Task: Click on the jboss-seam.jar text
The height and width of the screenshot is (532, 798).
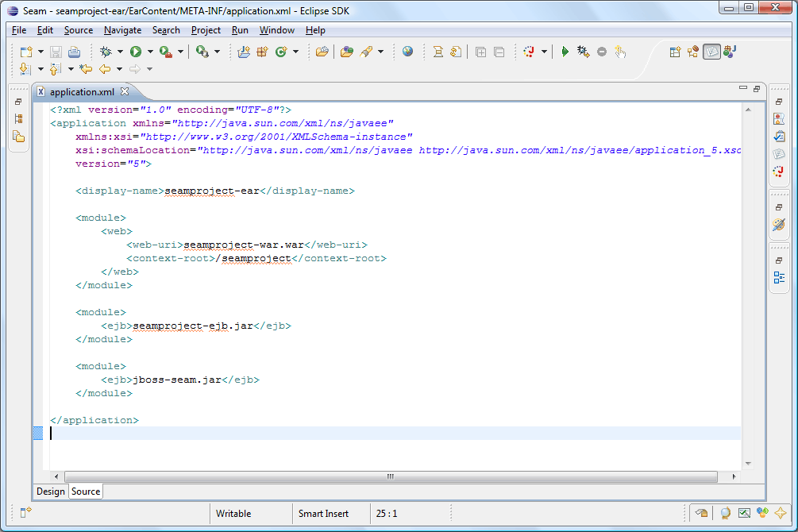Action: pos(177,380)
